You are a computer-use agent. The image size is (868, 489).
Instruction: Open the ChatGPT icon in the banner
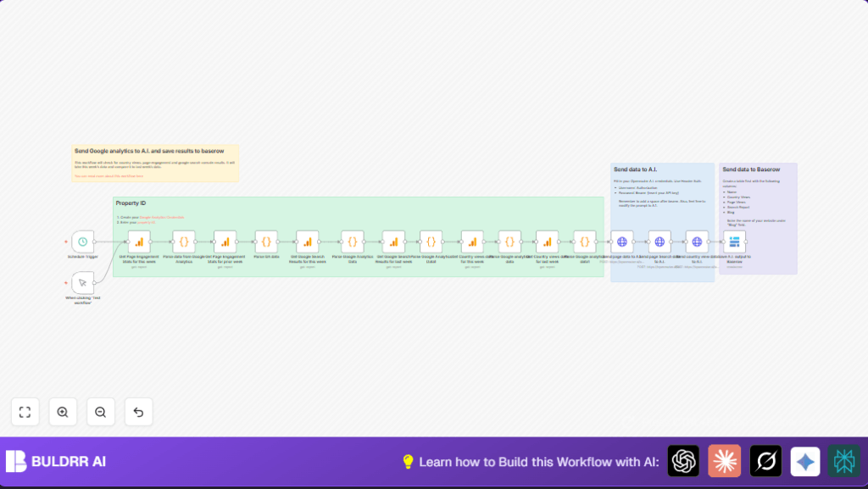[684, 461]
